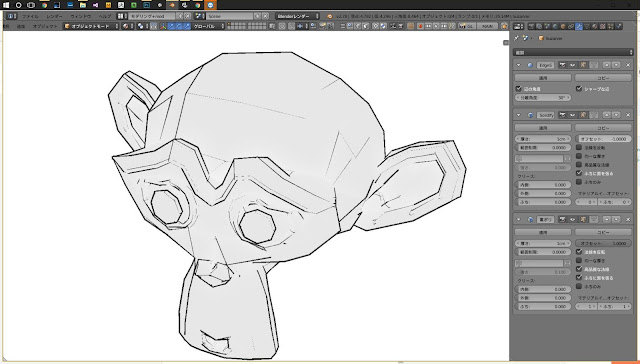Open the オブジェクトモード mode dropdown

[91, 26]
